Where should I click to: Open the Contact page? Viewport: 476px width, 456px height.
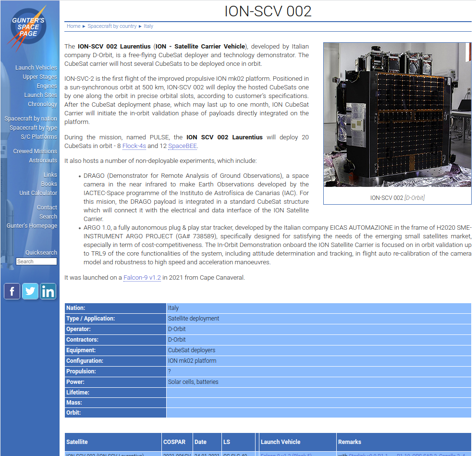coord(47,208)
